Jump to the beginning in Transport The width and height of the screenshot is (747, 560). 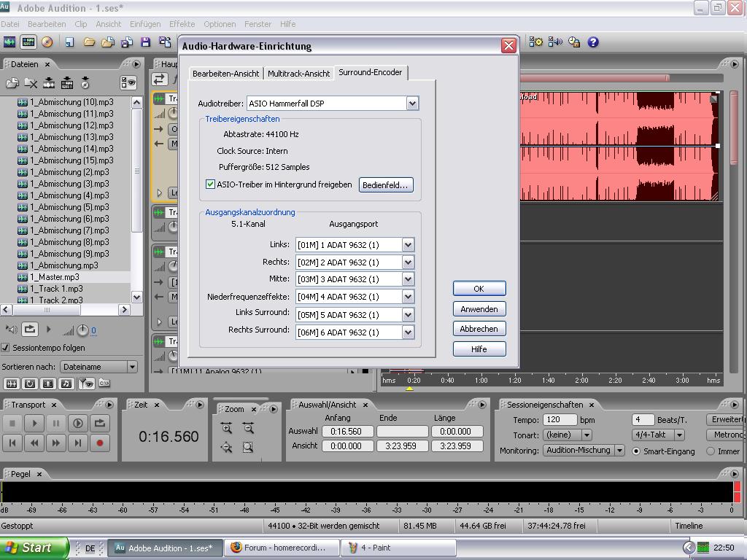tap(12, 443)
